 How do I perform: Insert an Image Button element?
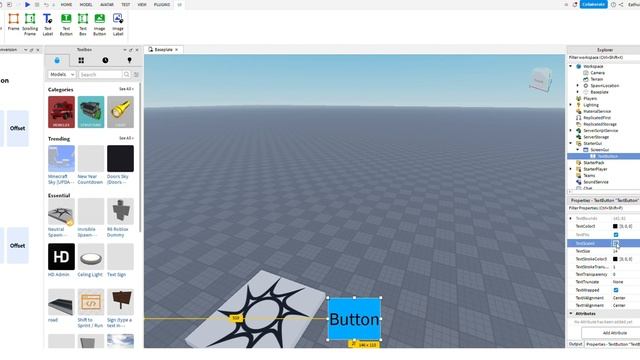tap(100, 24)
